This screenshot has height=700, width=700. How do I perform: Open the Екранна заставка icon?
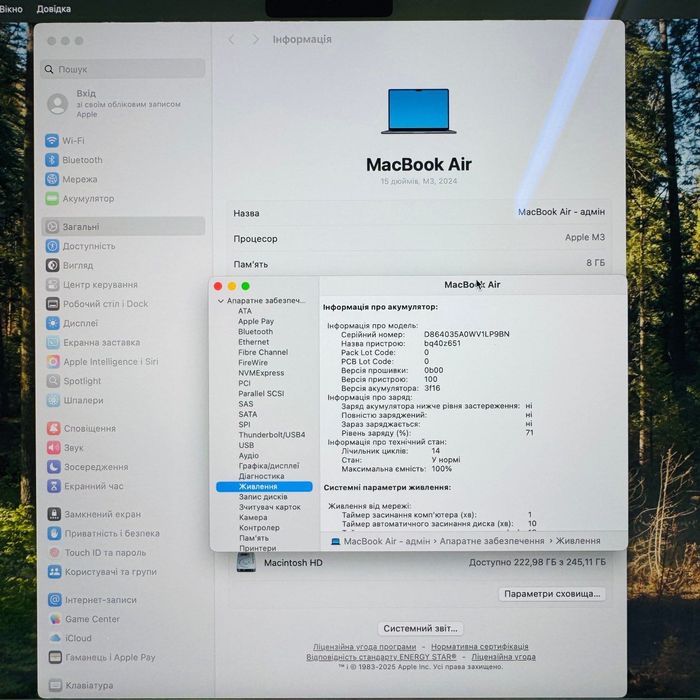pyautogui.click(x=53, y=342)
